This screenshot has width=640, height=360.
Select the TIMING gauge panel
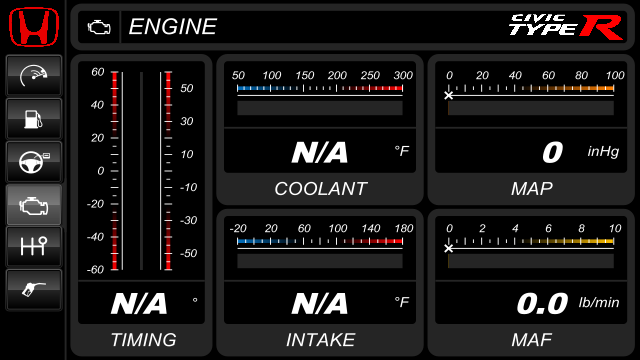point(141,205)
